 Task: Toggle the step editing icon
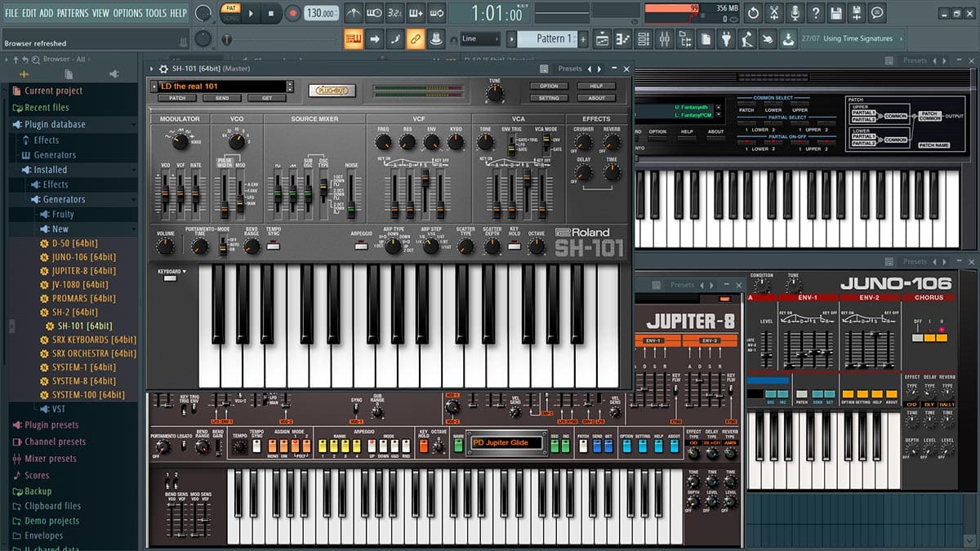tap(395, 38)
